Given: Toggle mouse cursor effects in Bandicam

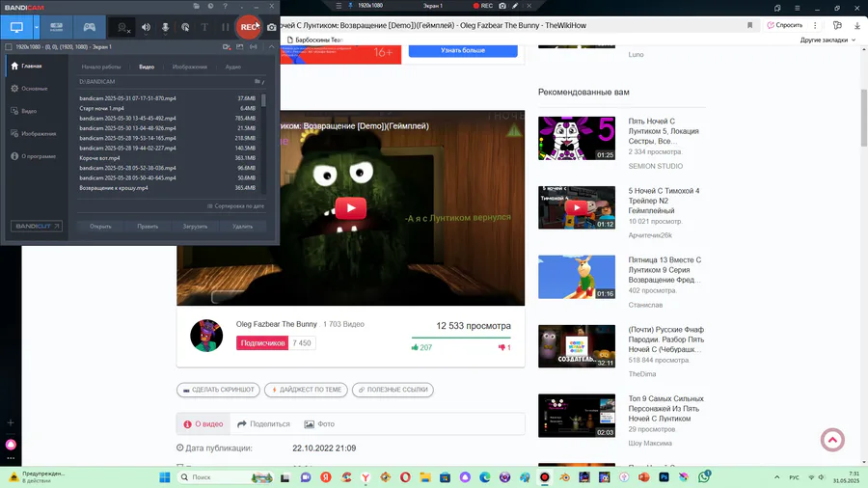Looking at the screenshot, I should [x=185, y=27].
